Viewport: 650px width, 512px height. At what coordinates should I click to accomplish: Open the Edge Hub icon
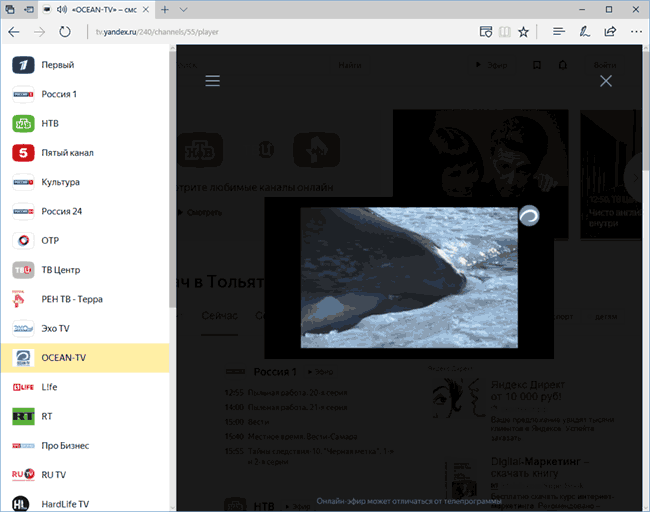coord(558,31)
